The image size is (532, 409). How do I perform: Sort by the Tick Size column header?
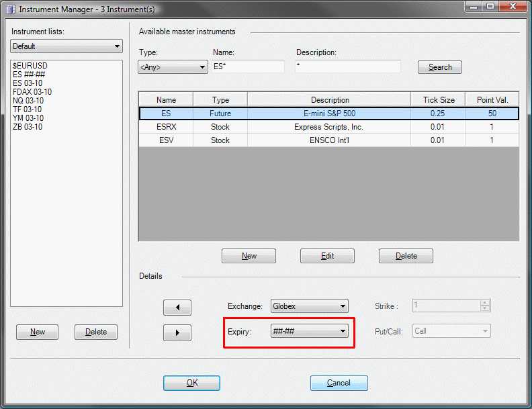click(x=438, y=100)
